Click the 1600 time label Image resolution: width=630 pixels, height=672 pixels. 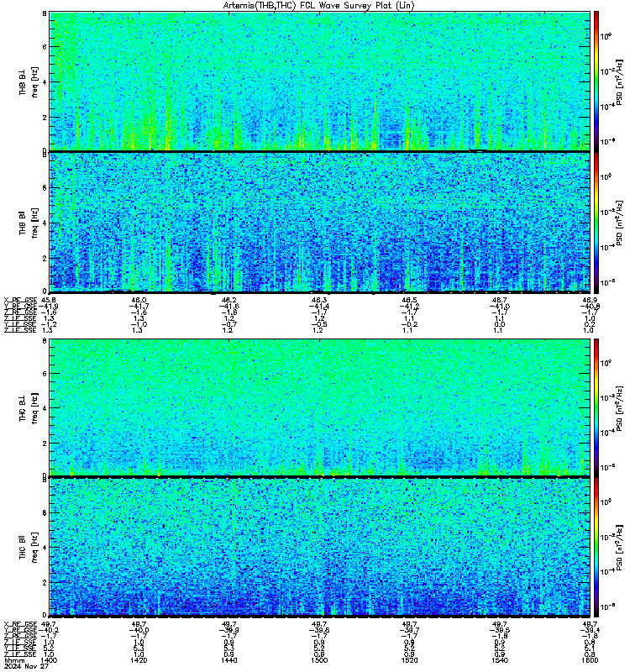point(590,660)
